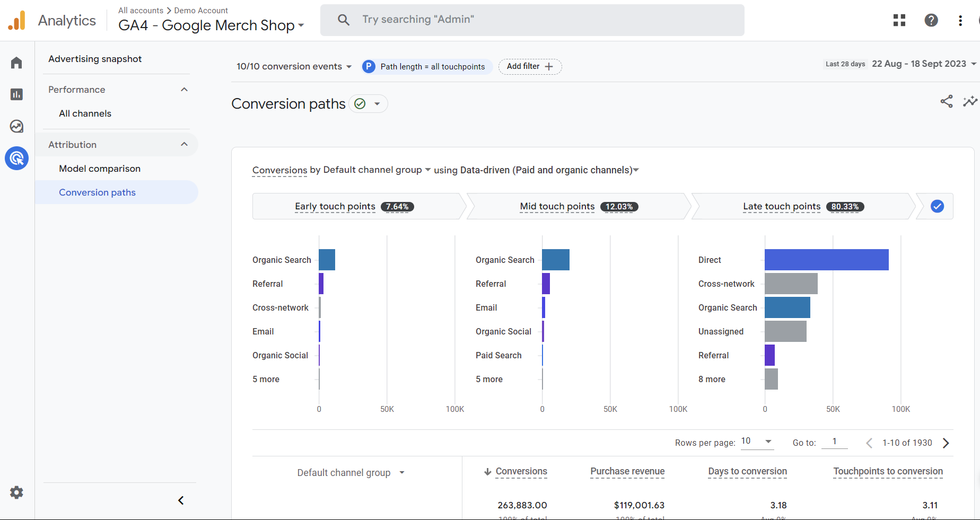
Task: Open the Help icon
Action: pyautogui.click(x=931, y=20)
